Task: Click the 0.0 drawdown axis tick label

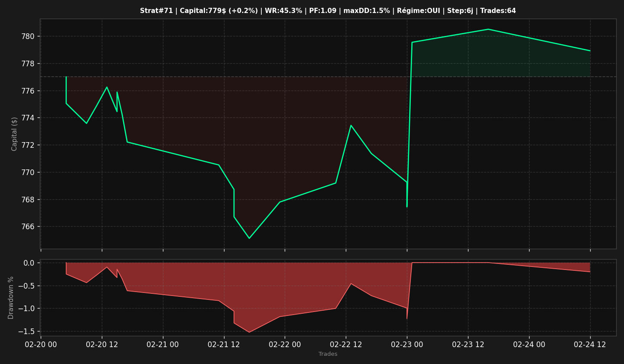Action: (x=29, y=263)
